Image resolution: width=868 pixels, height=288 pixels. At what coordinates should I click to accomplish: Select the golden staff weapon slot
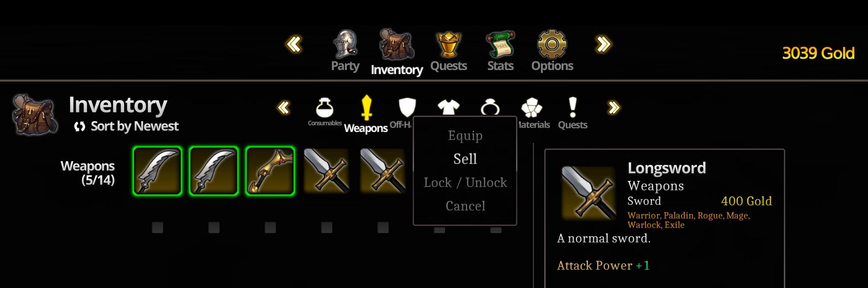tap(270, 171)
